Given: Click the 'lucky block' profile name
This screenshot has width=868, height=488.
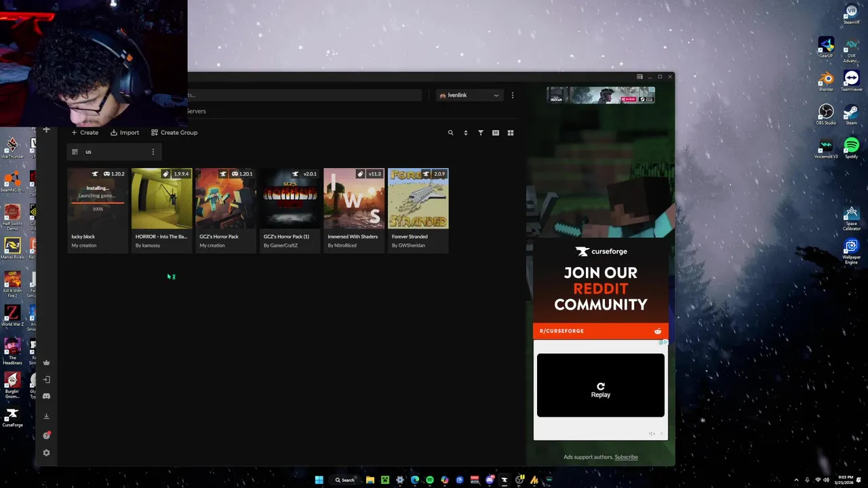Looking at the screenshot, I should click(x=83, y=237).
